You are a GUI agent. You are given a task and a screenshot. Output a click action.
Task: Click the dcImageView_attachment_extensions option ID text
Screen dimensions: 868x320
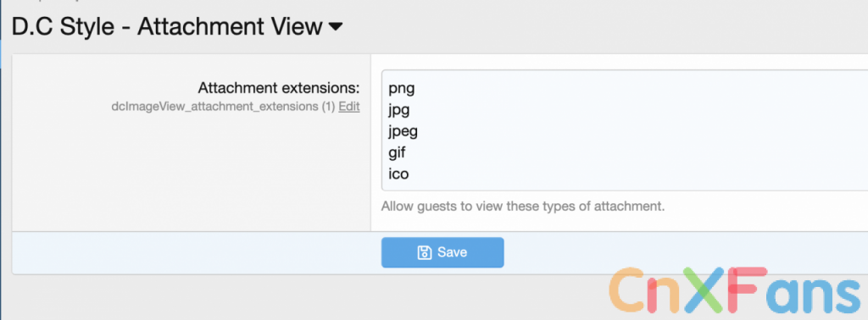click(214, 107)
